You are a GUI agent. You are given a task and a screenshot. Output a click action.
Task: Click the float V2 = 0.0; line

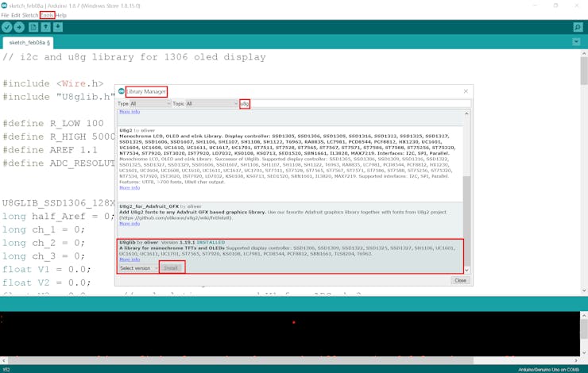point(47,283)
